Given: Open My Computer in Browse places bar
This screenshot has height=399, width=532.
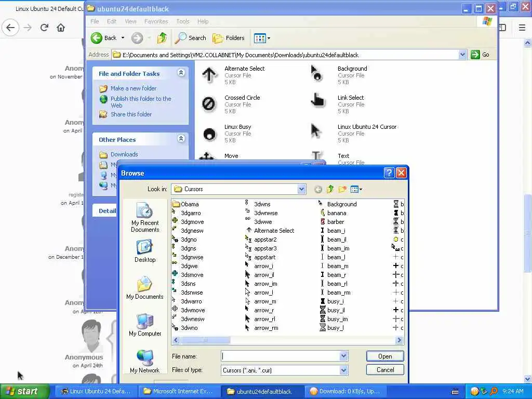Looking at the screenshot, I should (145, 325).
